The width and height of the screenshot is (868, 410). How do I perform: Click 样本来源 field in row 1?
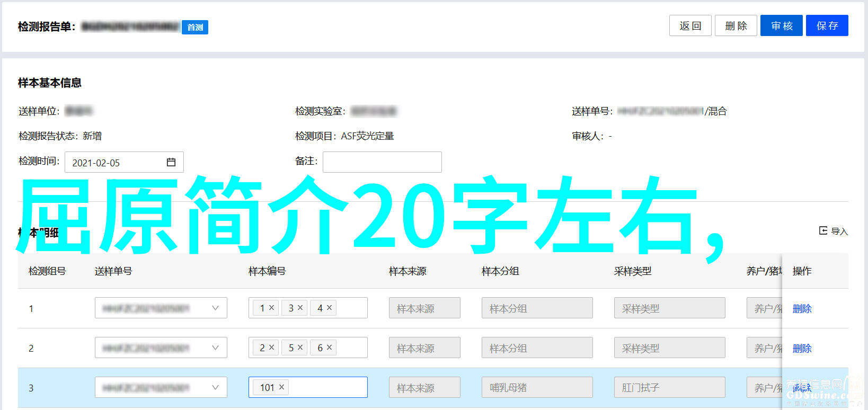424,308
